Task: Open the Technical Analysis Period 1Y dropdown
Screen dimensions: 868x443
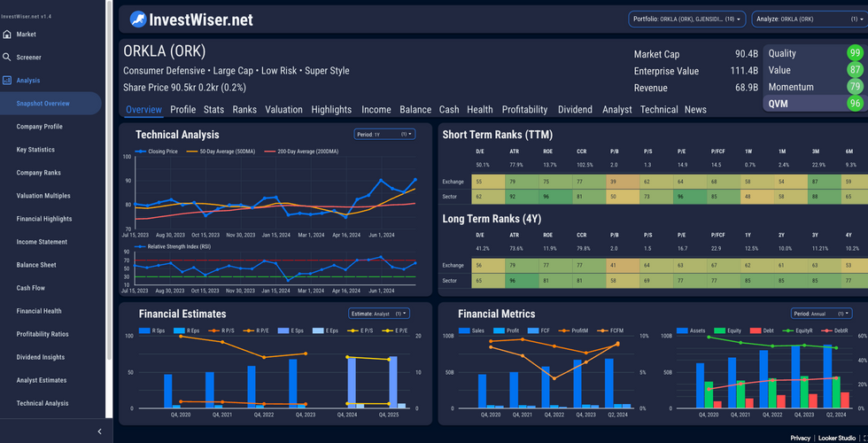Action: (384, 134)
